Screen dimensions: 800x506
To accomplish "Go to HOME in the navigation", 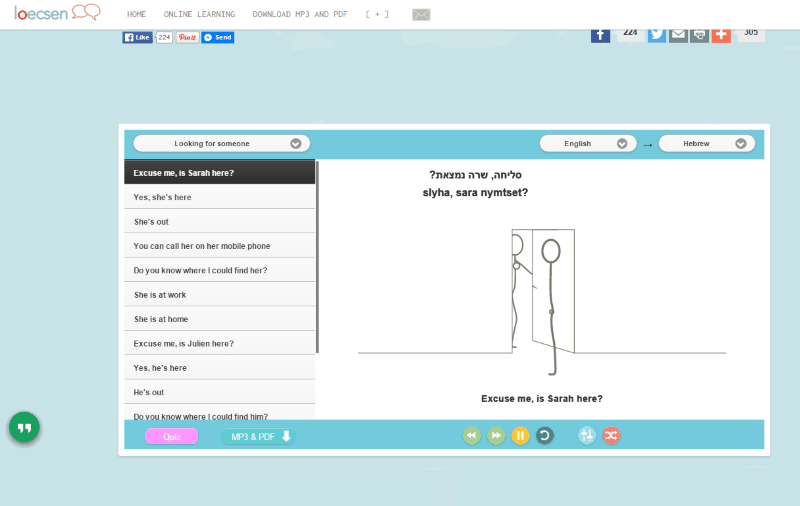I will tap(136, 14).
